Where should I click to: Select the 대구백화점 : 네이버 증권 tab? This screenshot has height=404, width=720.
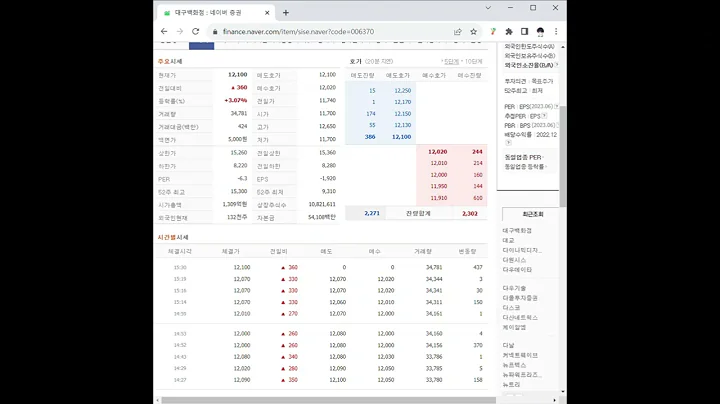click(x=216, y=13)
